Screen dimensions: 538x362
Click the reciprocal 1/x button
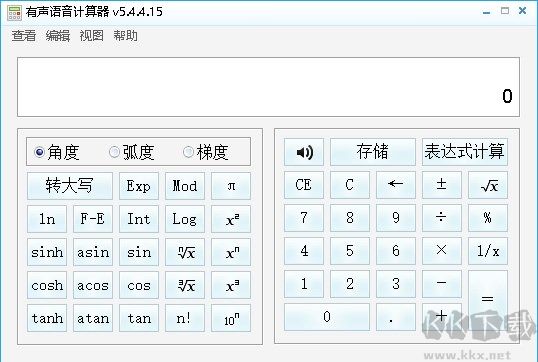pos(488,251)
